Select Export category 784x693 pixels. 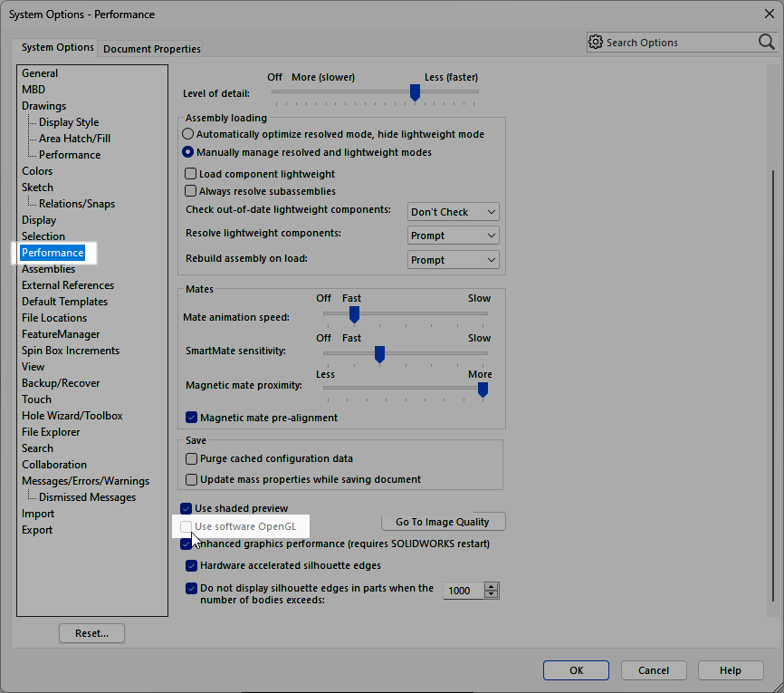(37, 530)
